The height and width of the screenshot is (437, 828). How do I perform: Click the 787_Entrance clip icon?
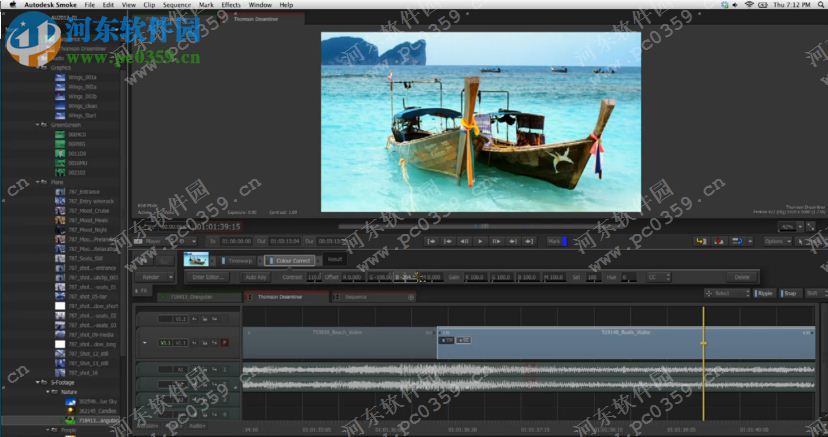pyautogui.click(x=61, y=191)
